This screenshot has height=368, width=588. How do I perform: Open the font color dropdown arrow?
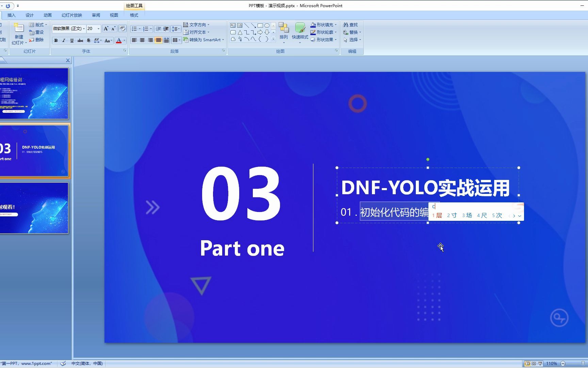click(124, 41)
